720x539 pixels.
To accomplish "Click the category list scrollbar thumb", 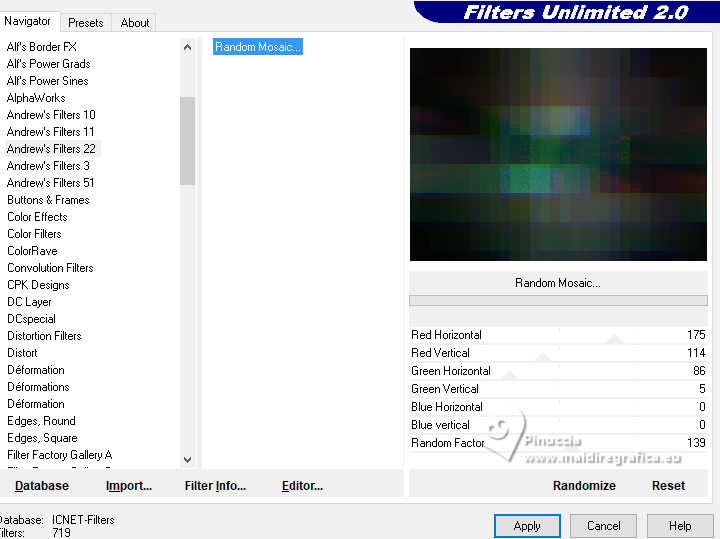I will [187, 140].
